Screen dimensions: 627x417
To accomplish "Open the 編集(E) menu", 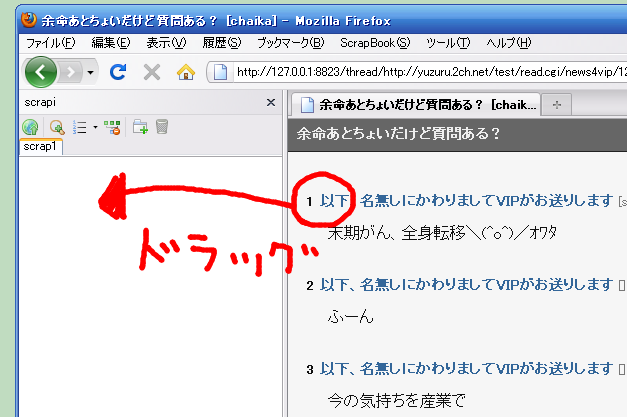I will point(111,43).
